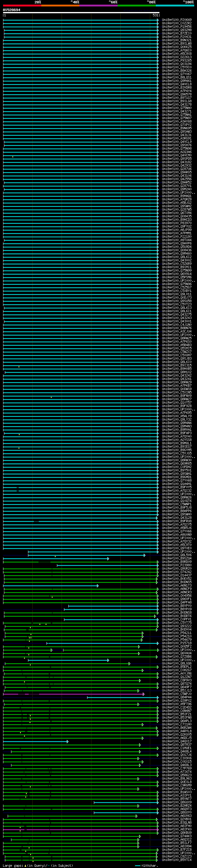
Task: Click label UniRef100_Q9M461
Action: tap(177, 81)
